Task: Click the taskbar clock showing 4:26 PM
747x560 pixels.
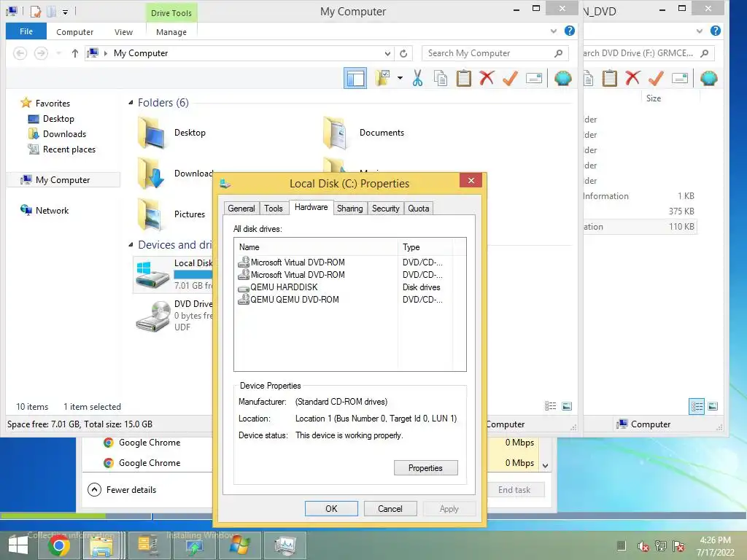Action: pos(715,546)
